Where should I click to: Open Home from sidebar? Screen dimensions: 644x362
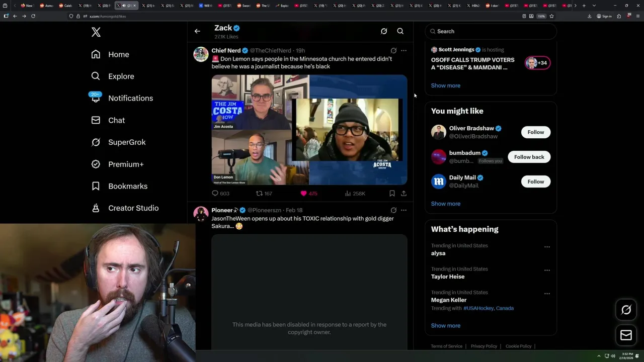pyautogui.click(x=110, y=54)
